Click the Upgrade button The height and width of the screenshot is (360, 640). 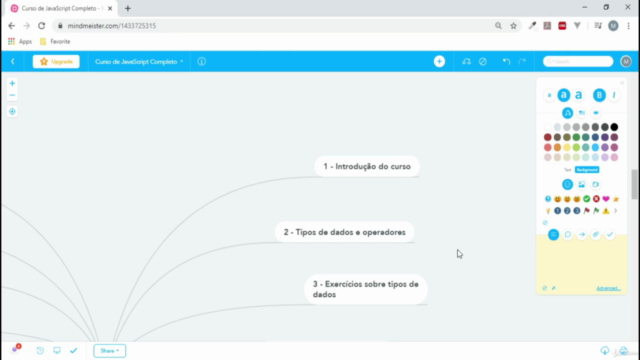click(x=56, y=62)
